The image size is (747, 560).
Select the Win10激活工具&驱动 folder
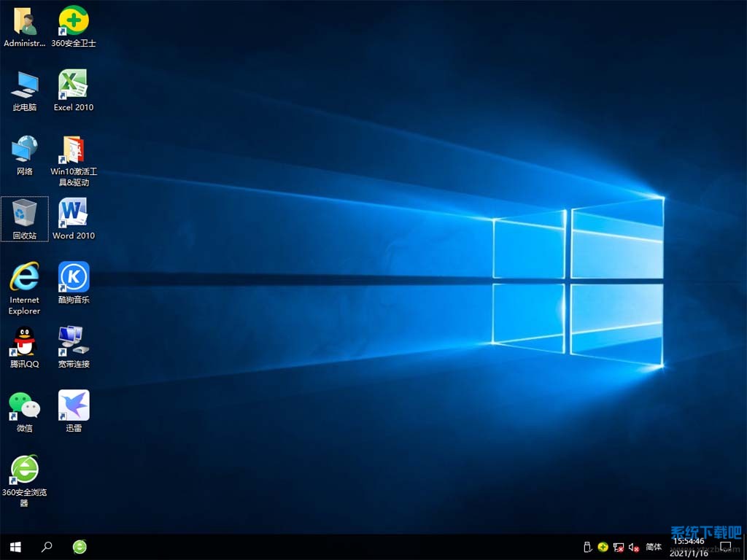(74, 149)
